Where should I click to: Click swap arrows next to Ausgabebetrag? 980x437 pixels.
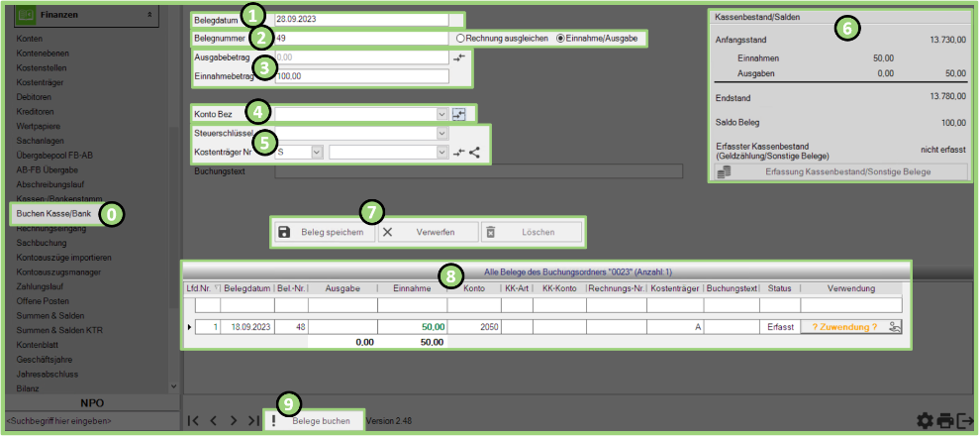coord(458,57)
